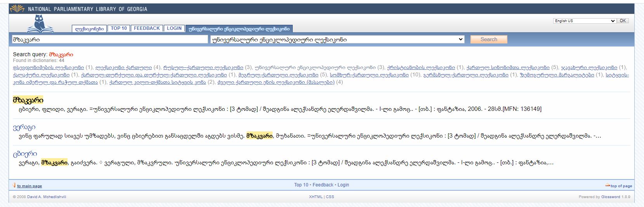This screenshot has width=644, height=207.
Task: Click the CSS footer link
Action: (330, 197)
